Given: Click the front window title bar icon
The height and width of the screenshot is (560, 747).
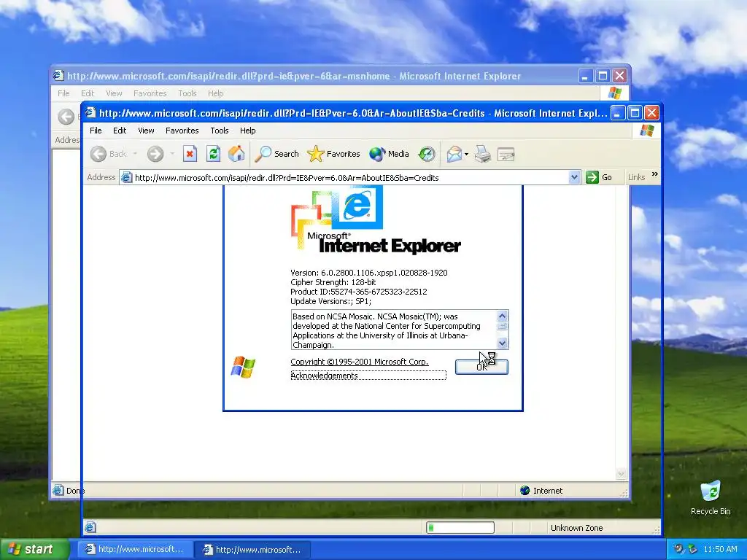Looking at the screenshot, I should (90, 113).
